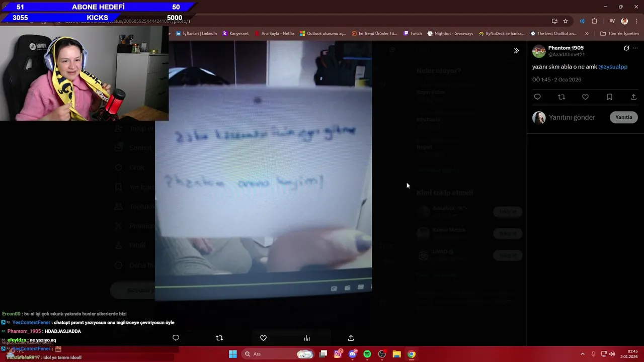The image size is (644, 362).
Task: Open the Twitch bookmark
Action: 413,34
